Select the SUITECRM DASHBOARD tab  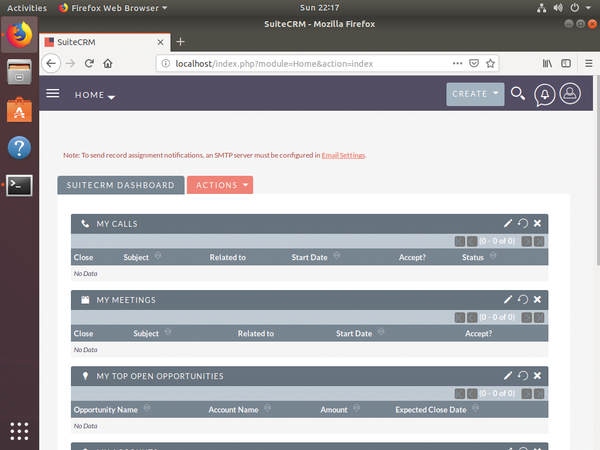[121, 185]
